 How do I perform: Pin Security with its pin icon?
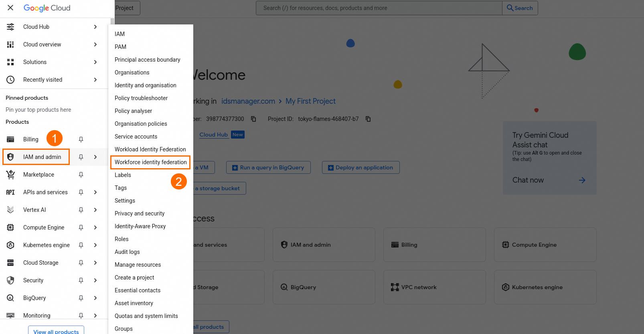81,280
